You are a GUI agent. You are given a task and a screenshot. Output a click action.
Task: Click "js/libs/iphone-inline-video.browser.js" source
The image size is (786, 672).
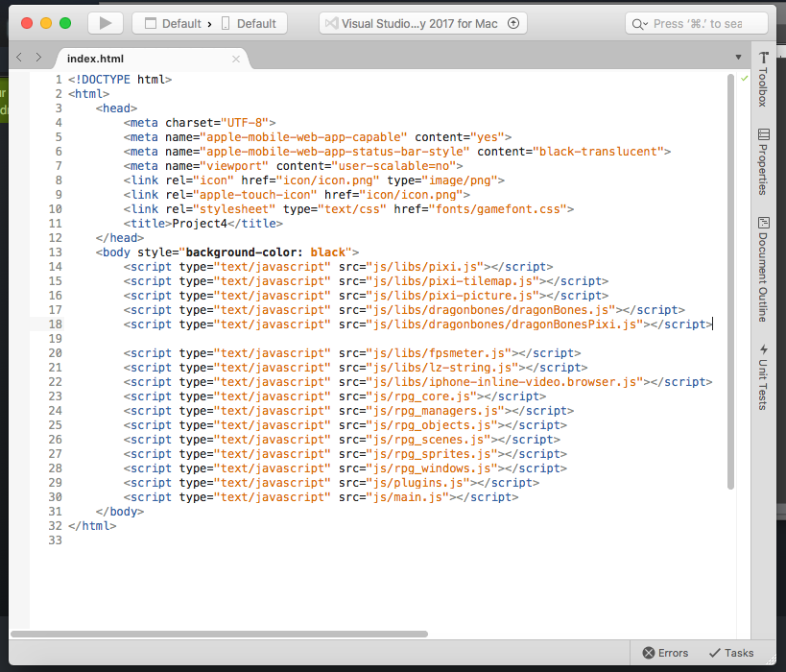click(x=505, y=382)
